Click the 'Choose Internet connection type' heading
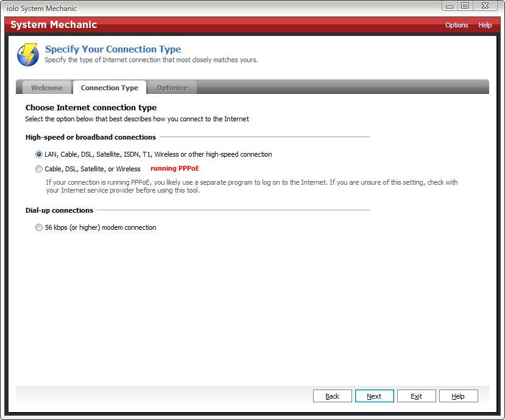 (x=91, y=108)
